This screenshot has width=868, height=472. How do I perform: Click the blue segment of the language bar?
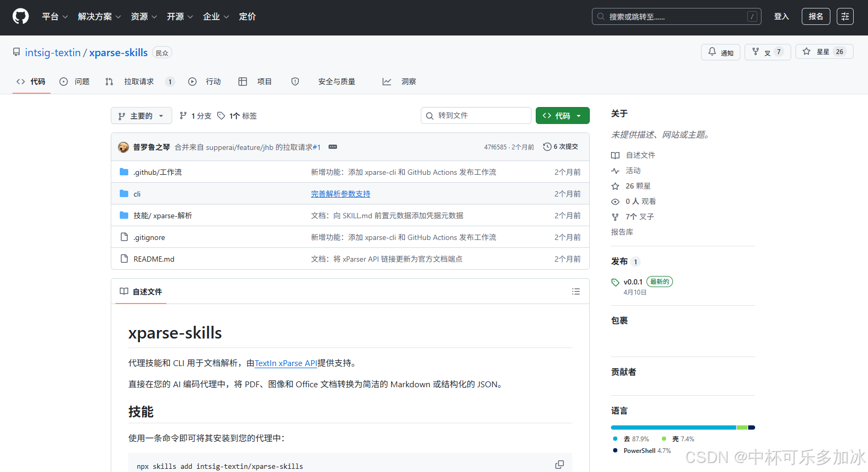tap(674, 428)
